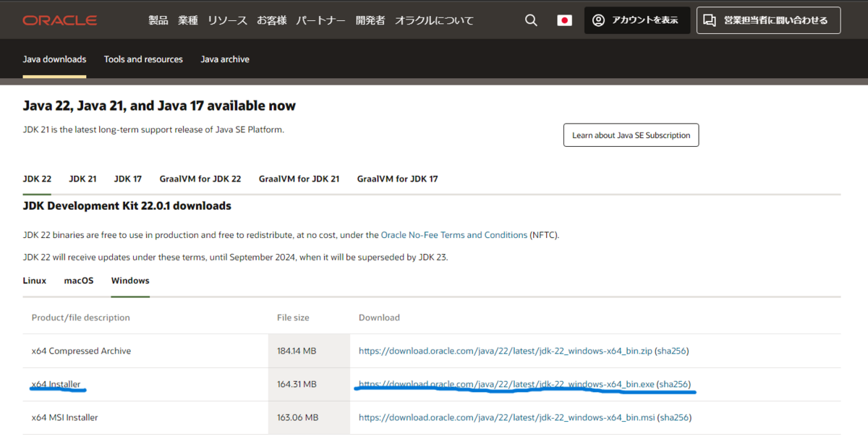
Task: Select GraalVM for JDK 22 tab
Action: tap(200, 179)
